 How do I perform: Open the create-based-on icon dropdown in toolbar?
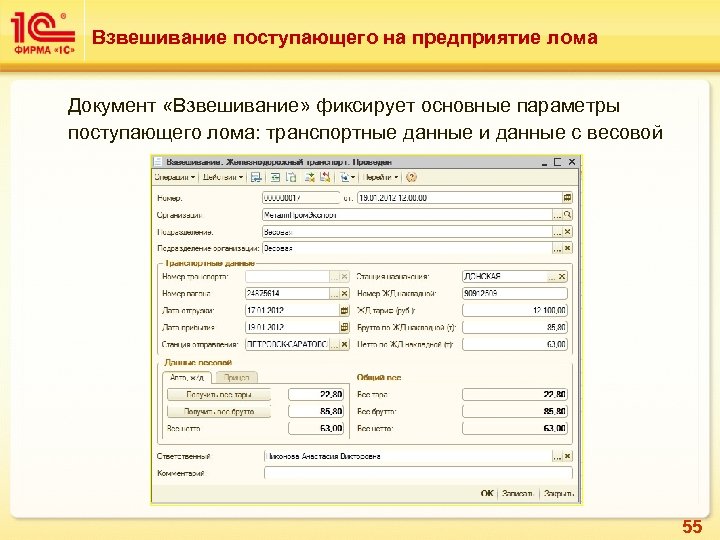click(x=347, y=177)
